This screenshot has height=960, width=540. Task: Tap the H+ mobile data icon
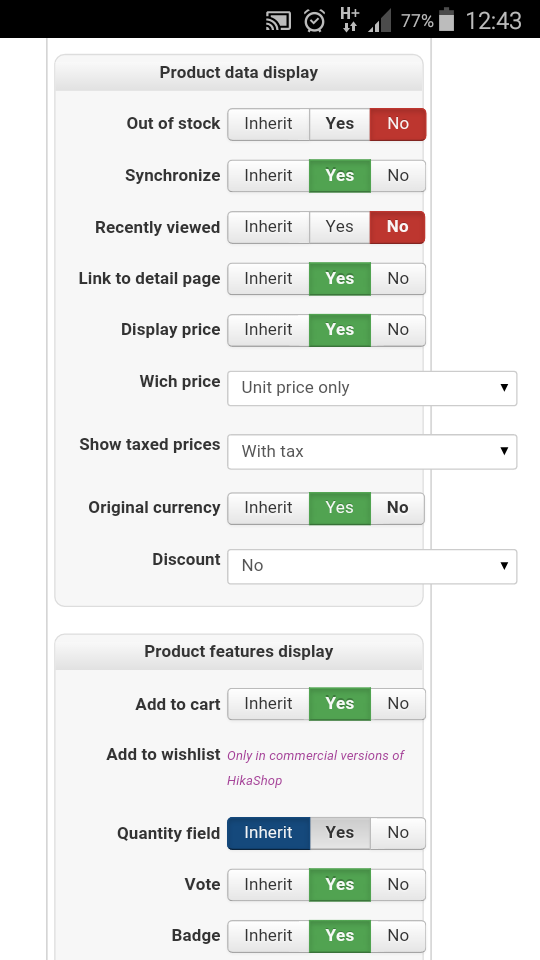coord(350,20)
